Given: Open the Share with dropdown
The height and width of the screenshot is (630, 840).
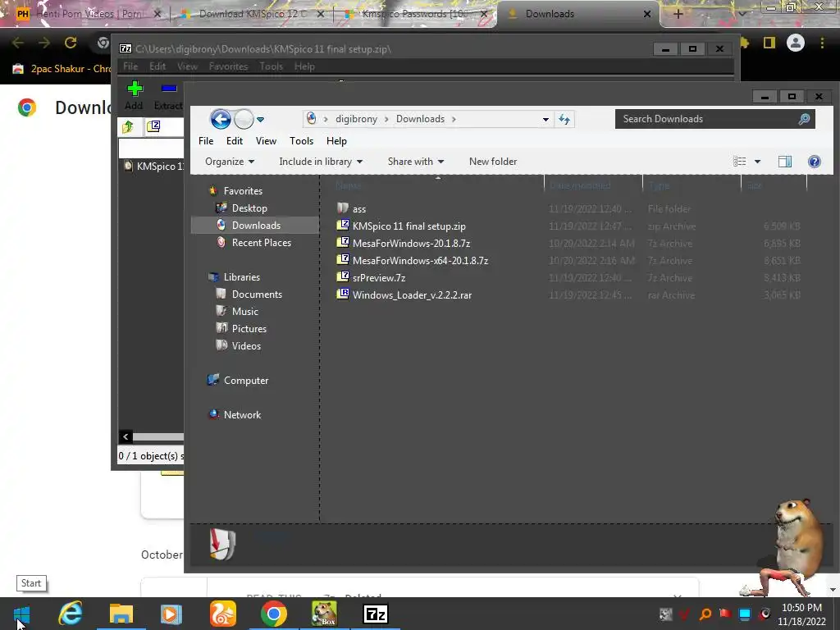Looking at the screenshot, I should (x=416, y=162).
